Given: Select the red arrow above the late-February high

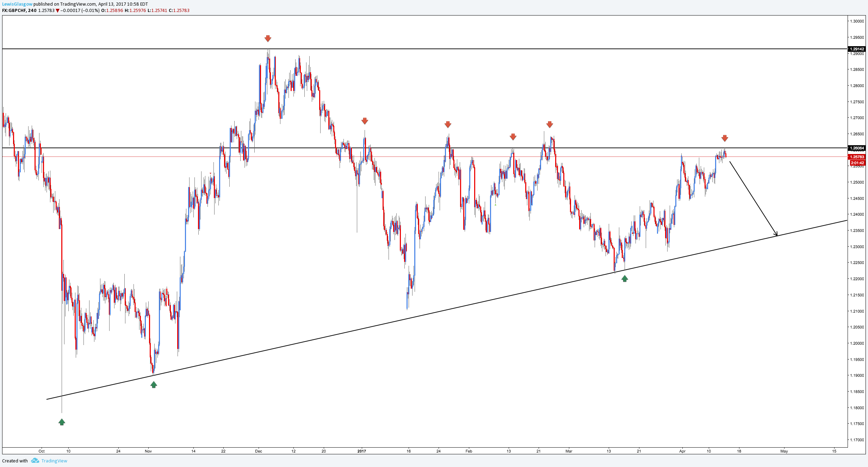Looking at the screenshot, I should click(550, 124).
